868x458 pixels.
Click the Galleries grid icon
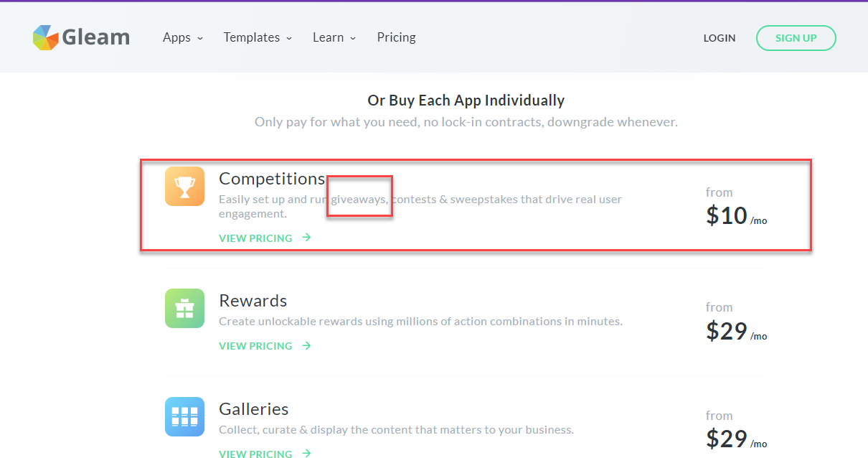tap(184, 417)
